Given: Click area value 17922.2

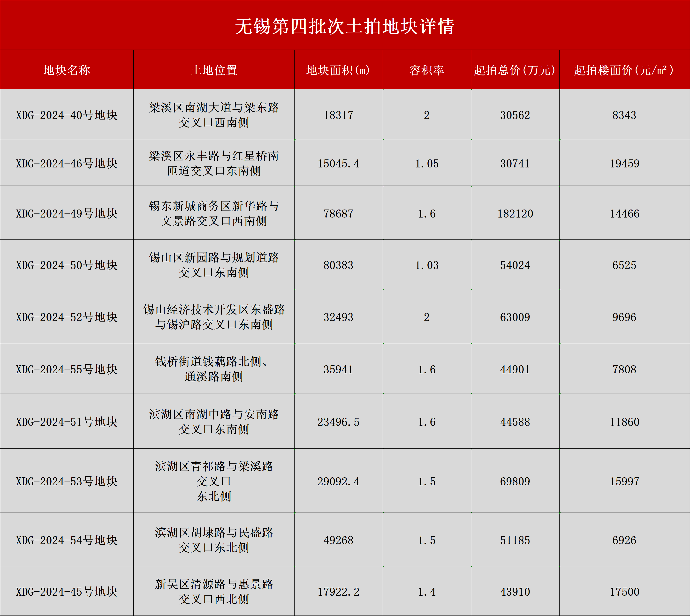Looking at the screenshot, I should 339,592.
